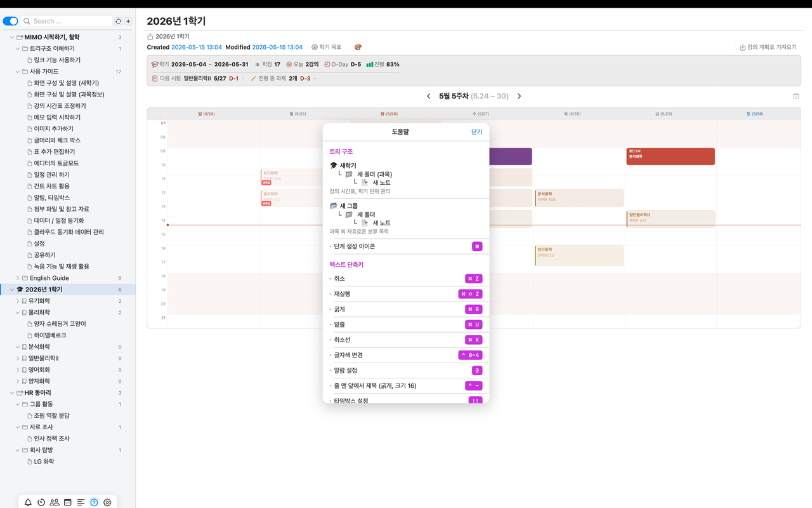Toggle the blue switch beside search
812x508 pixels.
tap(10, 21)
